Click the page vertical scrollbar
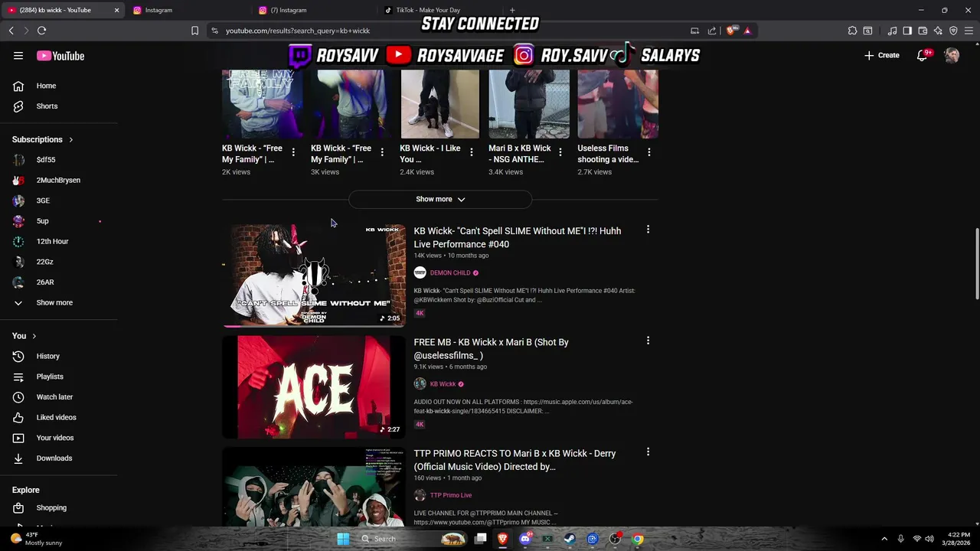The width and height of the screenshot is (980, 551). [976, 264]
